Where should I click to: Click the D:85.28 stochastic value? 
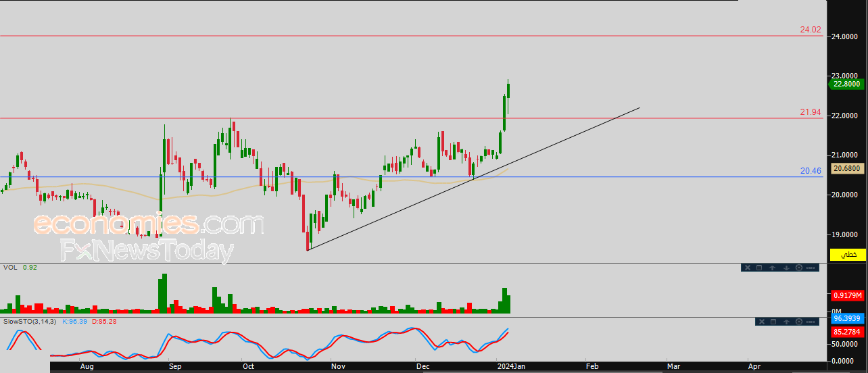[104, 321]
